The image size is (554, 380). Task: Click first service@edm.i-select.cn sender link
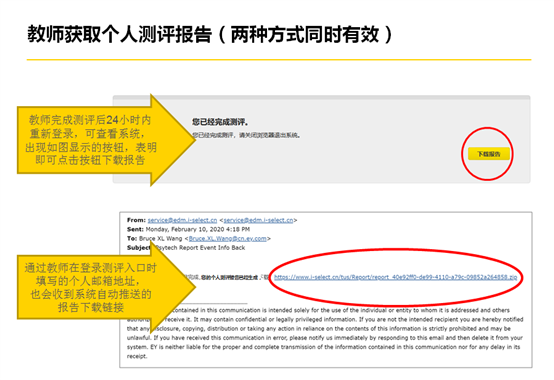point(182,220)
